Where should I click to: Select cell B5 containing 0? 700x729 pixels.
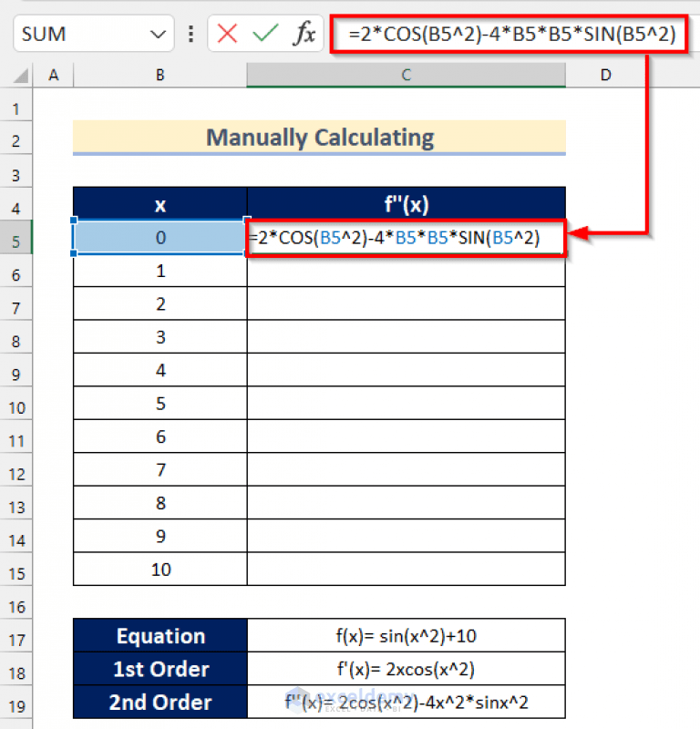tap(160, 237)
